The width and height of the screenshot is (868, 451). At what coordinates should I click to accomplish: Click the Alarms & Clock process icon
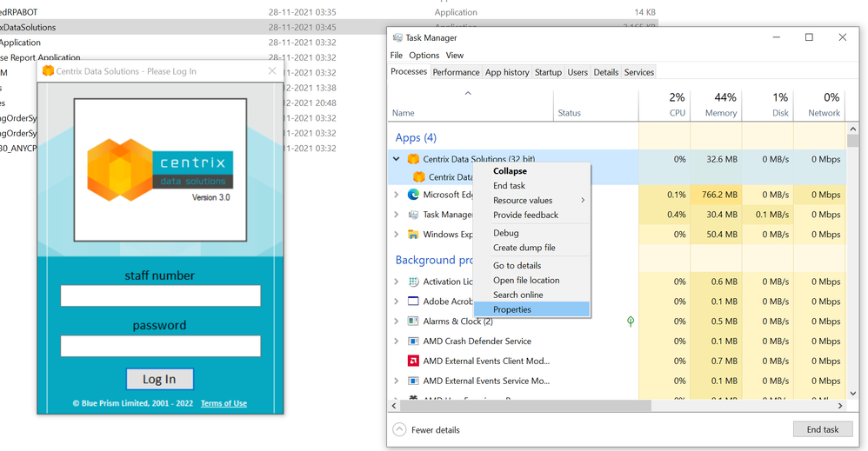[413, 322]
